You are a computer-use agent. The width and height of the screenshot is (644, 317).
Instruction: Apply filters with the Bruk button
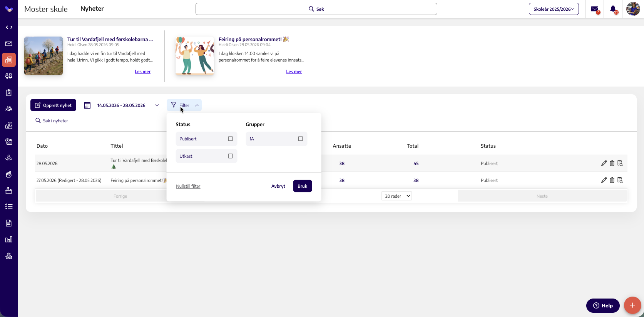[x=303, y=186]
